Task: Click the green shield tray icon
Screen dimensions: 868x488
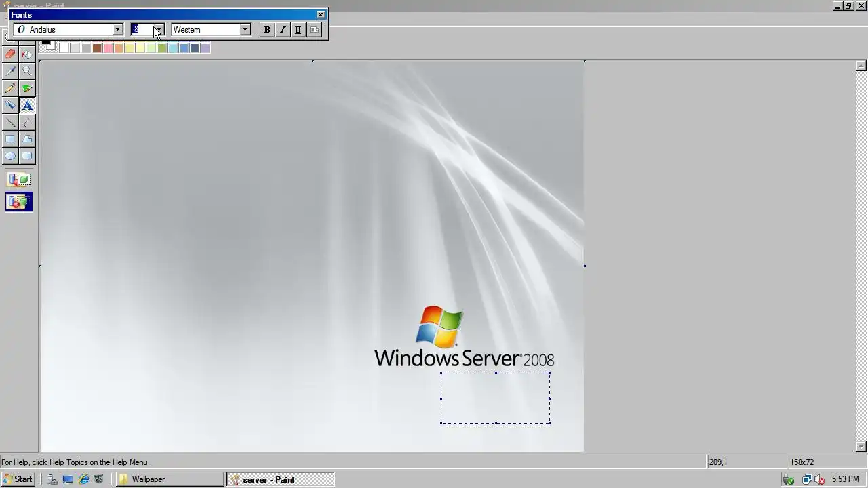Action: click(789, 479)
